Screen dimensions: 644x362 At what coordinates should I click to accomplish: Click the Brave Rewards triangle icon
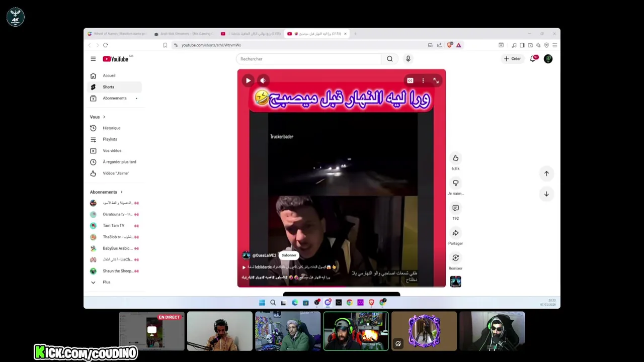[458, 45]
